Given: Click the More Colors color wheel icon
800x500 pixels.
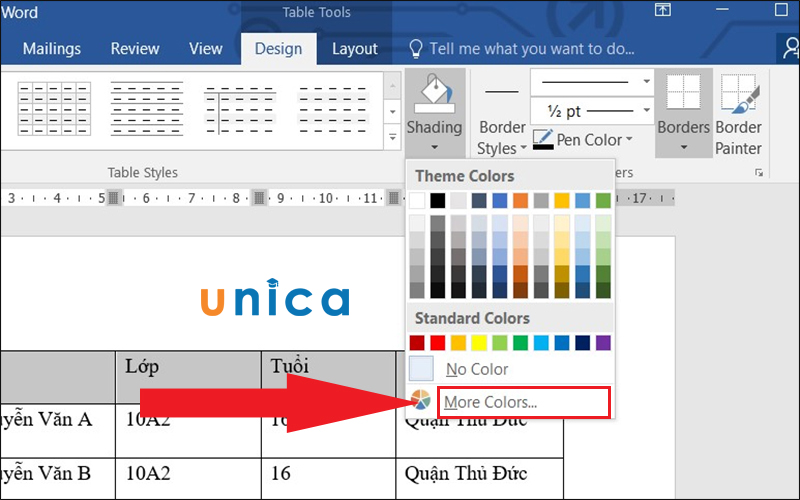Looking at the screenshot, I should click(421, 400).
